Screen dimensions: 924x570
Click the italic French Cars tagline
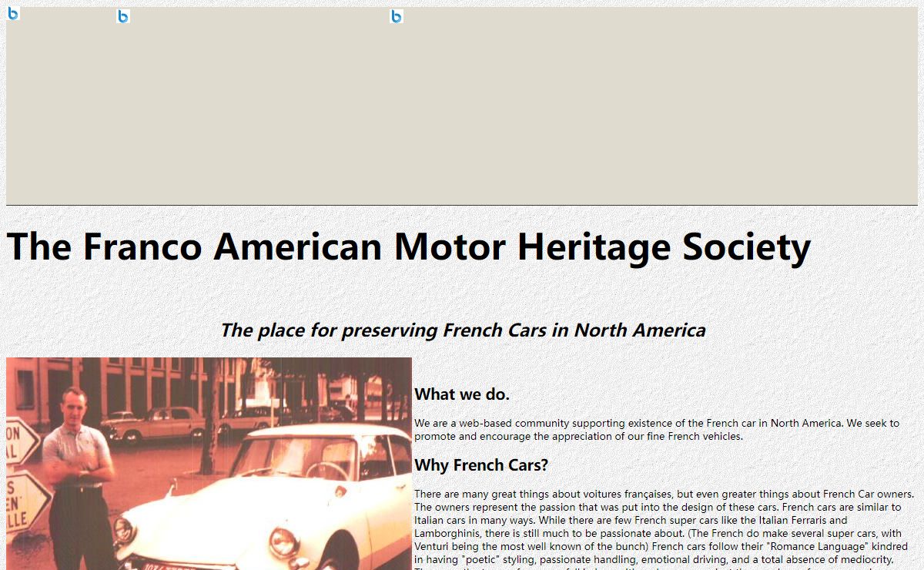click(x=463, y=330)
